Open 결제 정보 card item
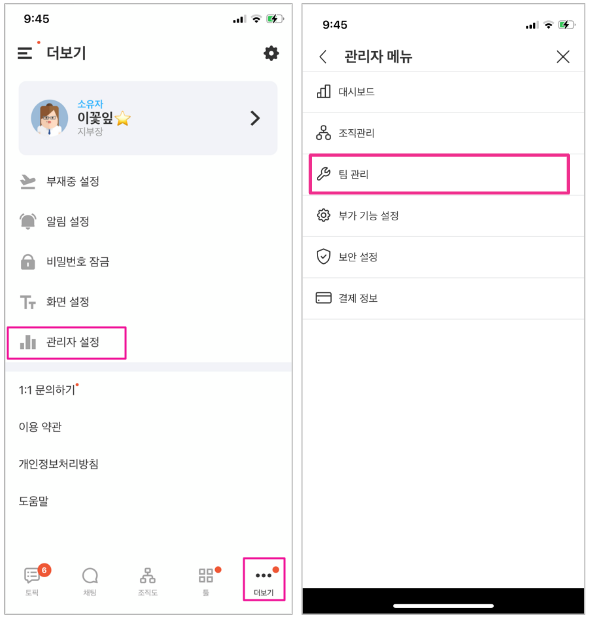 [443, 298]
